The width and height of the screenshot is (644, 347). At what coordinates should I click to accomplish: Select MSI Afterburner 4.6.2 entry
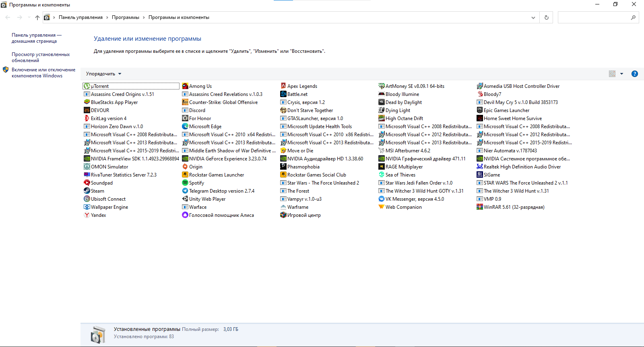[404, 151]
